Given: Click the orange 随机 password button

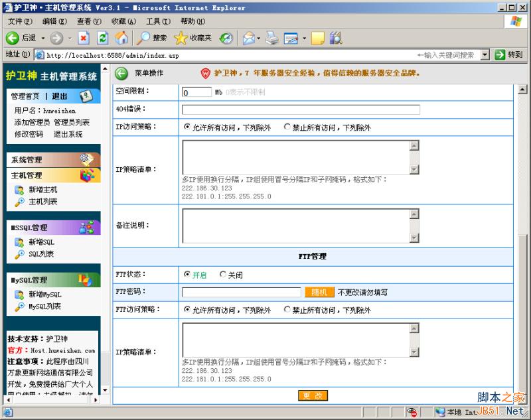Looking at the screenshot, I should click(x=319, y=292).
